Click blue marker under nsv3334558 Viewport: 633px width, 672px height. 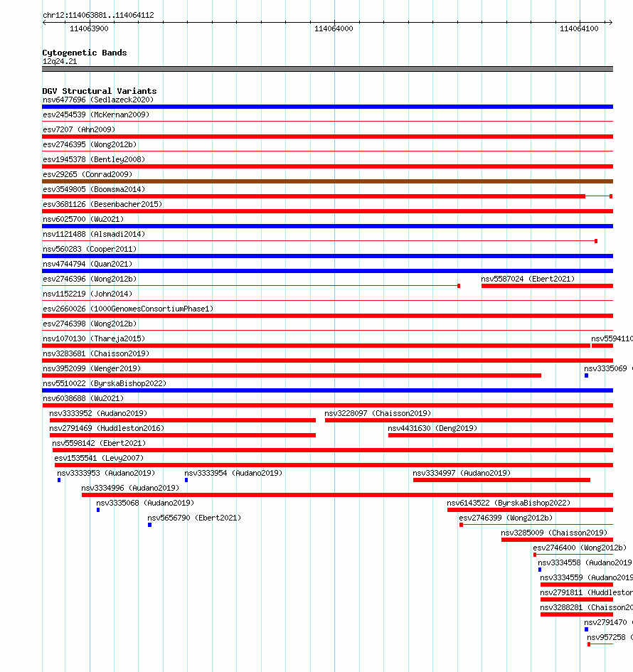click(x=540, y=570)
